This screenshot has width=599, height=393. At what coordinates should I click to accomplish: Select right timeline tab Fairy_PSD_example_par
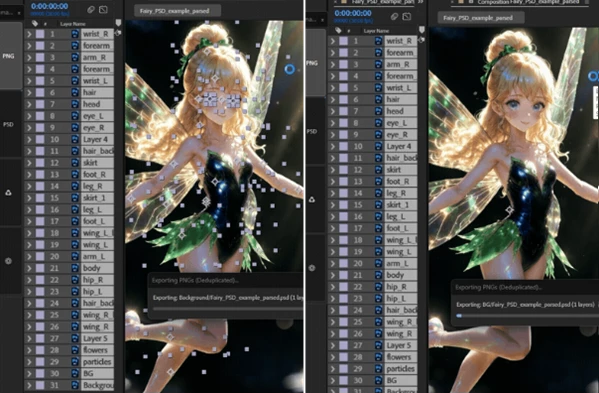[382, 2]
